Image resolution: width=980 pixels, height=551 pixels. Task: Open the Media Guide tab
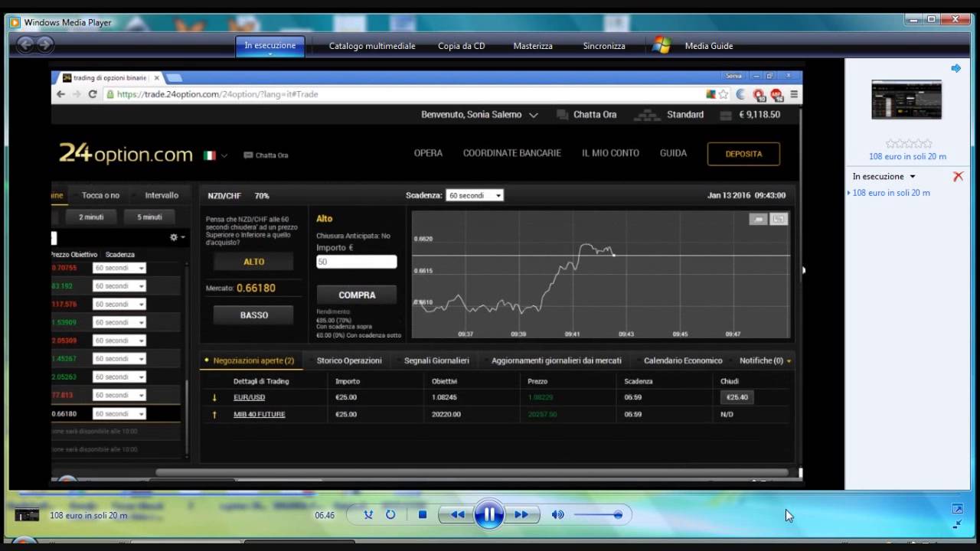709,46
